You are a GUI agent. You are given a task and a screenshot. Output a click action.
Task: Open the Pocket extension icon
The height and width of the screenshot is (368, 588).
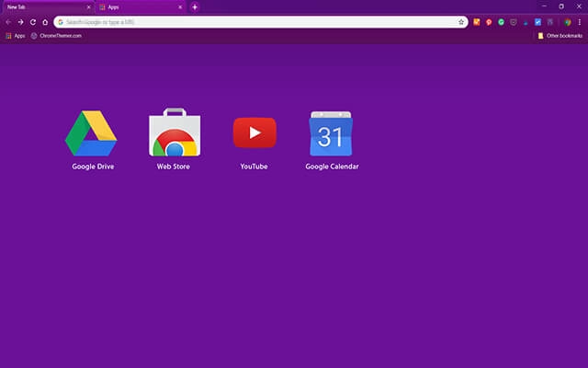(514, 22)
